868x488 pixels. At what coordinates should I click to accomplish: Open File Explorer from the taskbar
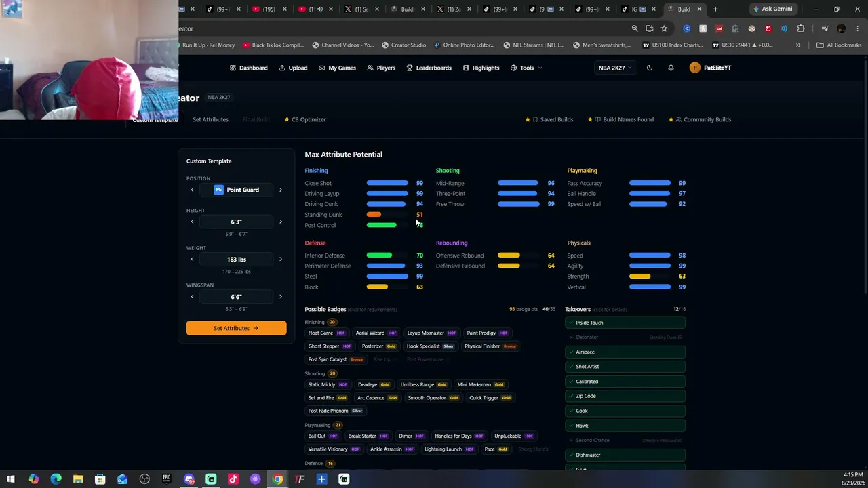point(78,479)
